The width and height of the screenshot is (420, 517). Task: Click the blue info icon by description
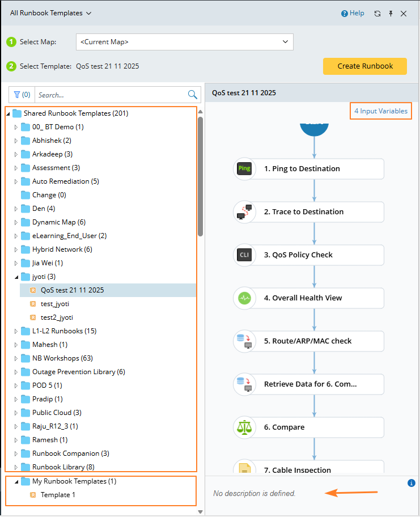(411, 483)
